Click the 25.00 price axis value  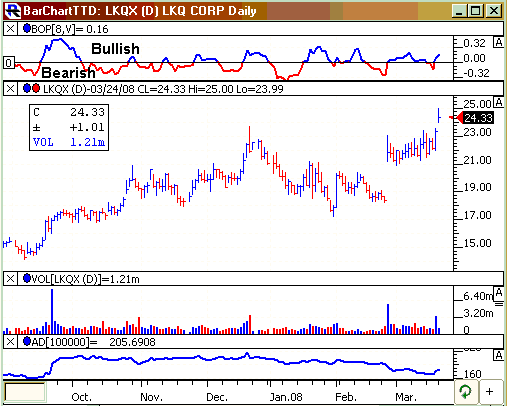(477, 104)
